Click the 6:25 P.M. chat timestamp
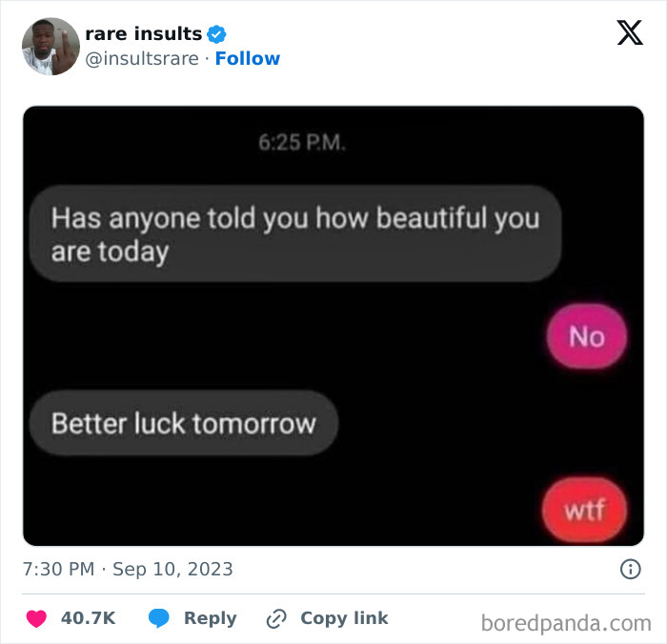Viewport: 667px width, 644px height. [303, 145]
